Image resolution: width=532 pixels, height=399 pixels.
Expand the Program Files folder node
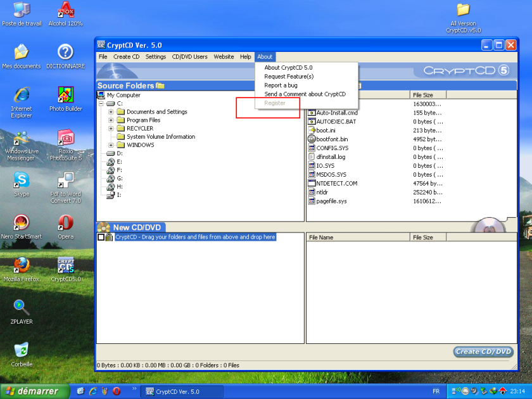tap(111, 120)
